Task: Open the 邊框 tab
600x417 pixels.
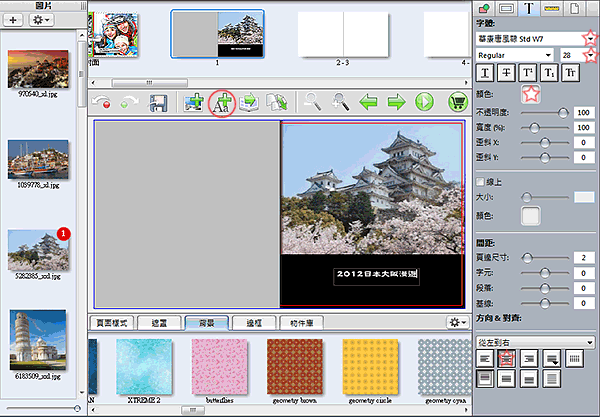Action: point(254,323)
